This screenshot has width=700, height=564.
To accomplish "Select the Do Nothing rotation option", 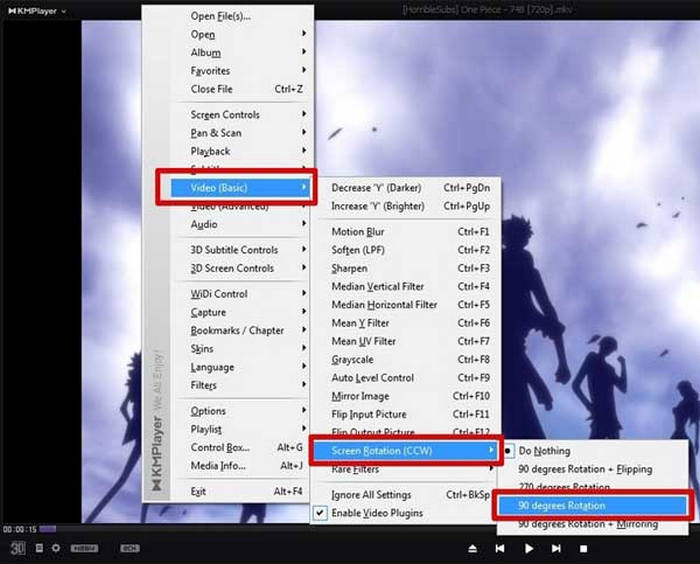I will (x=592, y=451).
